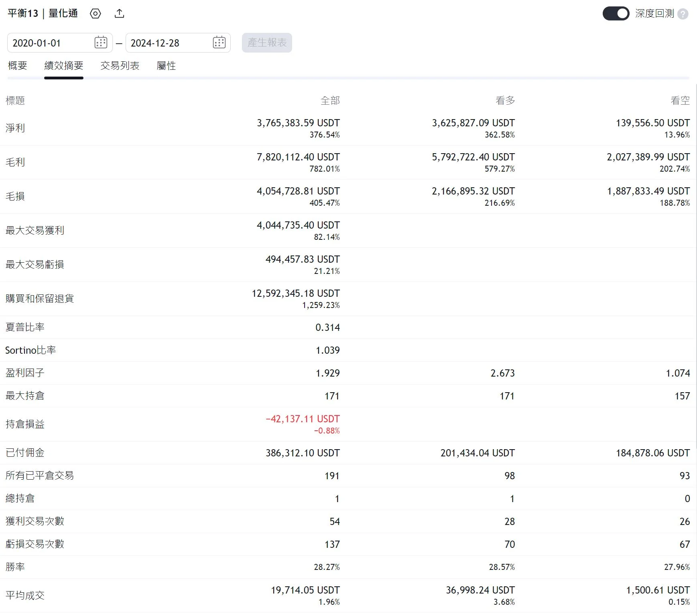Click the 夏普比率 row label

tap(25, 327)
